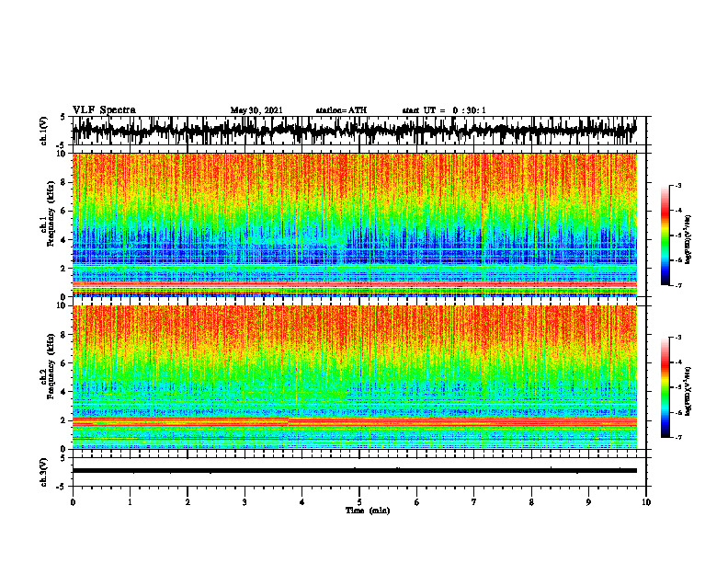728x563 pixels.
Task: Click time axis tick label '2'
Action: (x=188, y=502)
